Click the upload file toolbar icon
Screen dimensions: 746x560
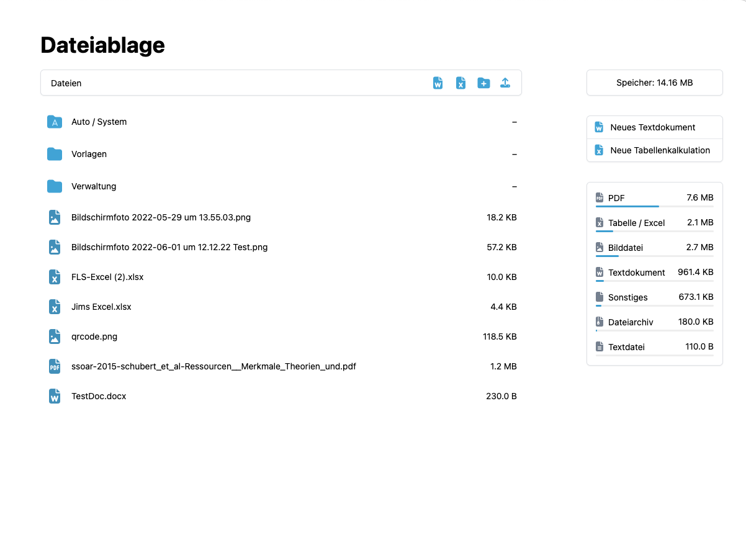point(505,83)
